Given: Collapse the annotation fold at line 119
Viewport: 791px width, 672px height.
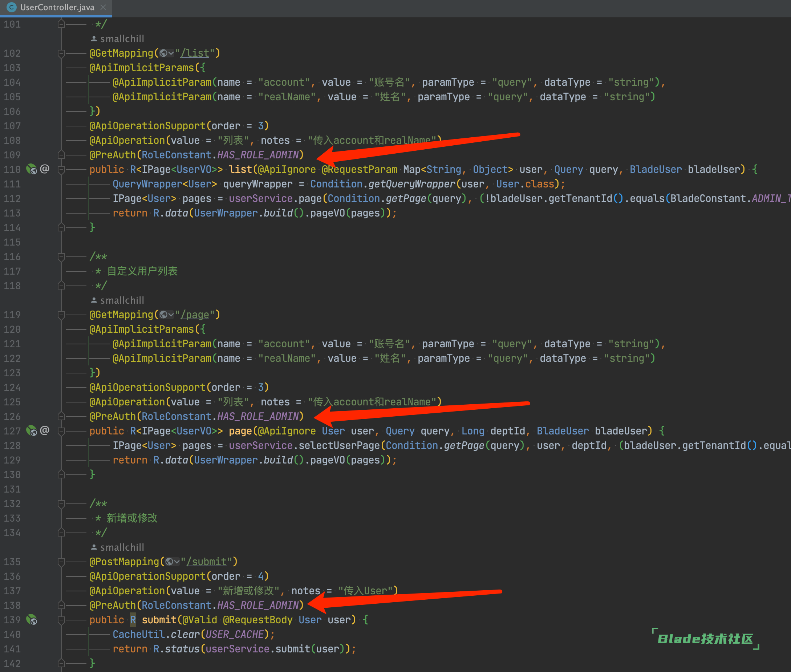Looking at the screenshot, I should pyautogui.click(x=61, y=315).
